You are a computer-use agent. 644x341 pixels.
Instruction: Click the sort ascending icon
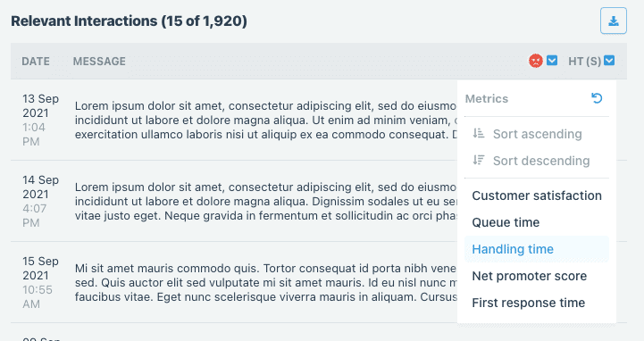click(x=479, y=133)
